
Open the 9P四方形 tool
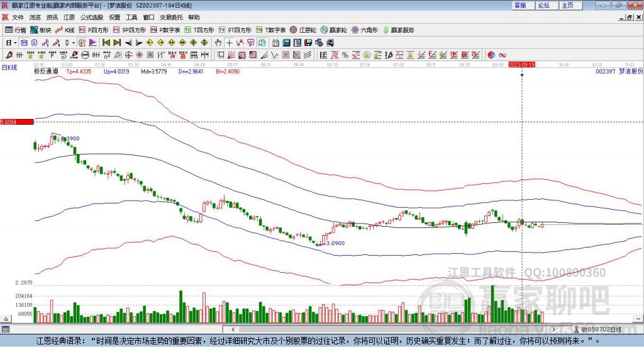pos(130,30)
